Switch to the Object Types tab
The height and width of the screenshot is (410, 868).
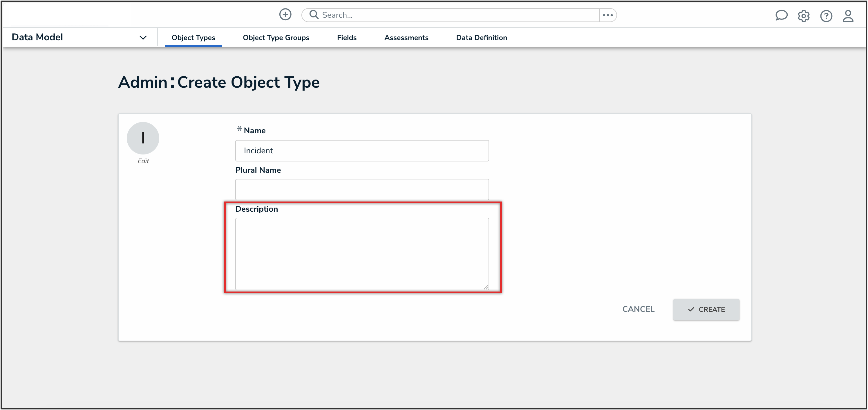[x=193, y=37]
